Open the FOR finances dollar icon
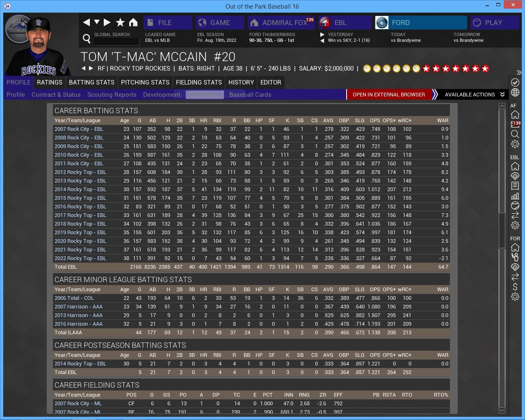This screenshot has height=420, width=525. pos(515,287)
